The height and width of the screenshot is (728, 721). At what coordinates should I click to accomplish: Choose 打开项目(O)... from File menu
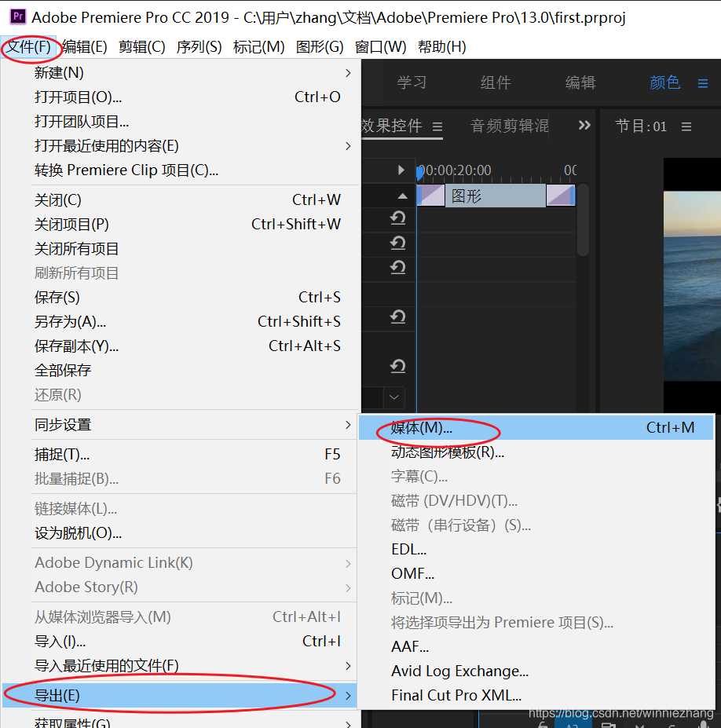[193, 97]
